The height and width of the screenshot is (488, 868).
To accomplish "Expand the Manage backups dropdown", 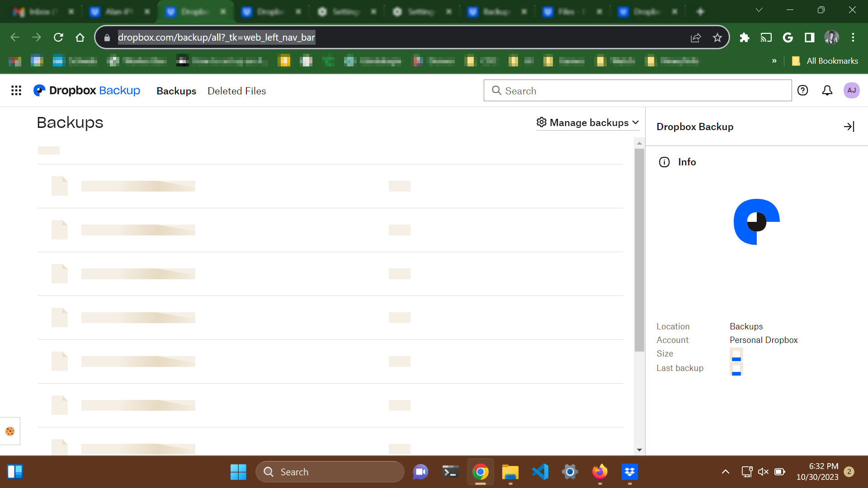I will click(588, 122).
